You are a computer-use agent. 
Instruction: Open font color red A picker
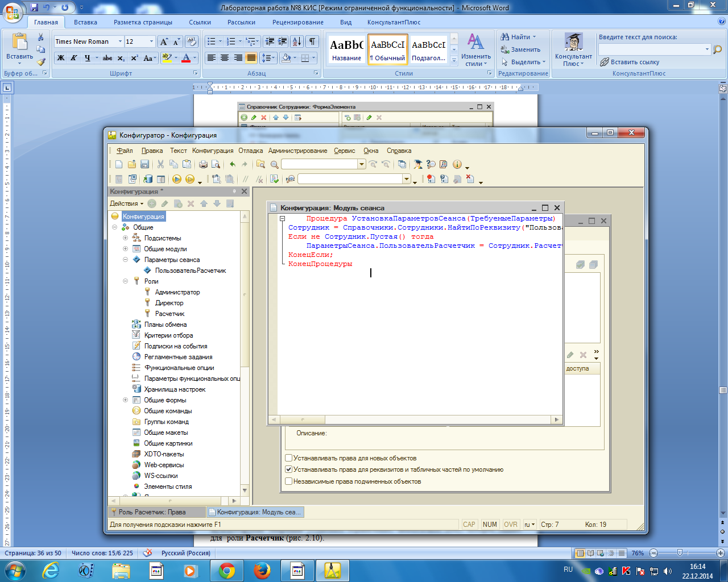click(x=195, y=58)
